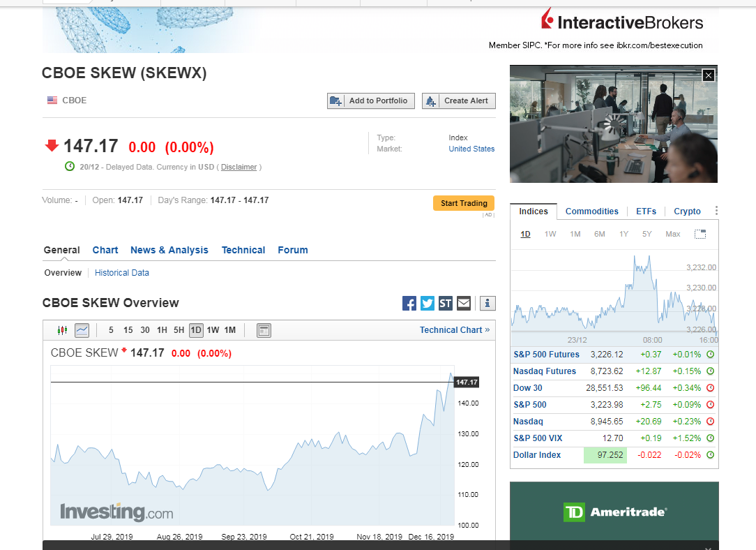Switch to the Crypto tab
Screen dimensions: 756x550
click(x=687, y=211)
